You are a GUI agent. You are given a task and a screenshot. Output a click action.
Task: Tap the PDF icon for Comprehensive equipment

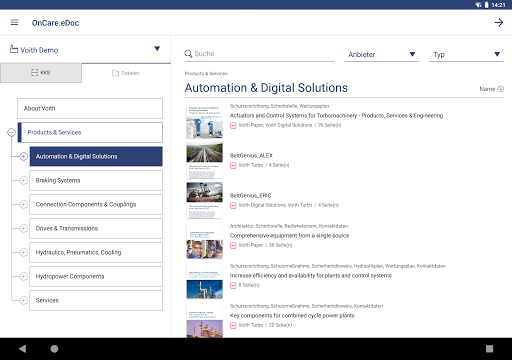233,245
